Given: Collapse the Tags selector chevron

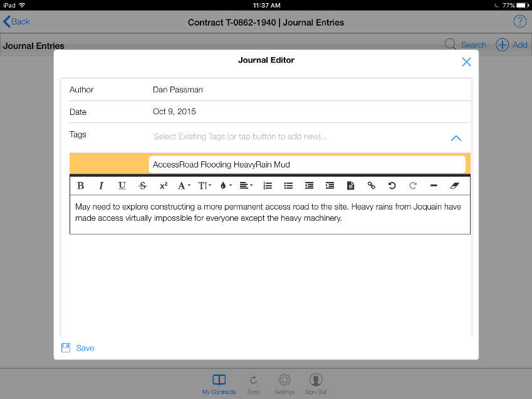Looking at the screenshot, I should point(456,139).
